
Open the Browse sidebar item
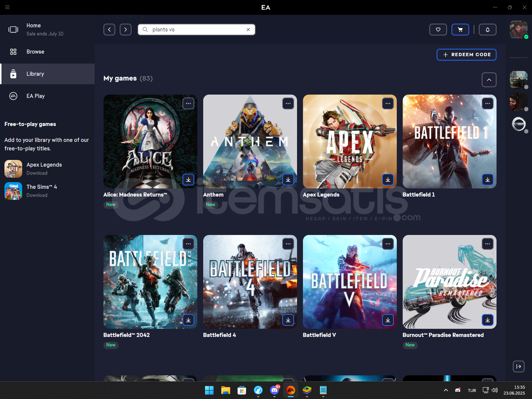[47, 52]
